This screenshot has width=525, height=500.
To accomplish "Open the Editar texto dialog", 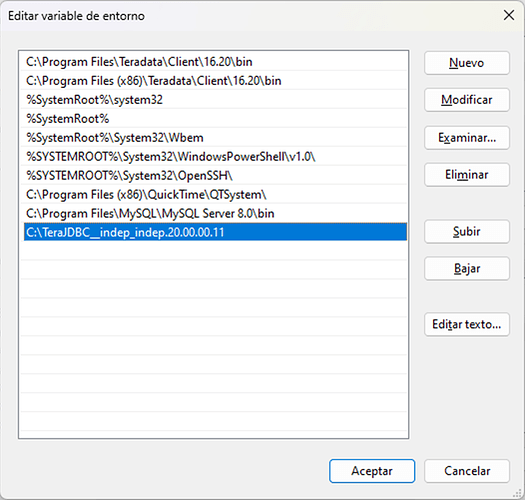I will (x=467, y=324).
